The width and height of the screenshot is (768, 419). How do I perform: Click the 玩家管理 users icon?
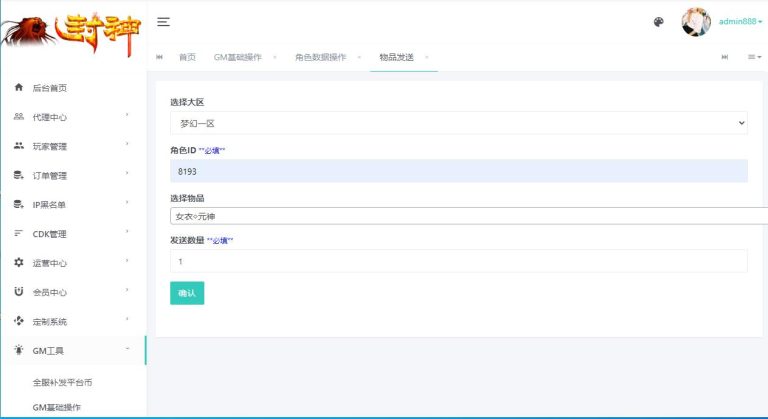[x=18, y=146]
